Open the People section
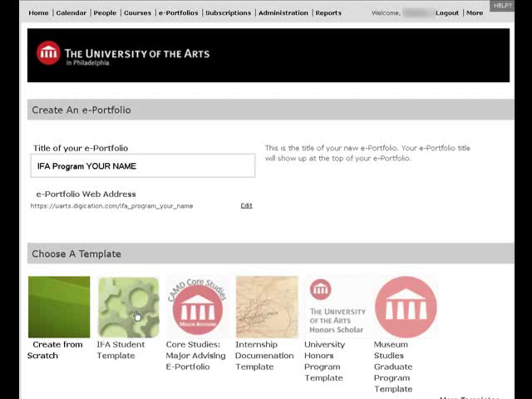 pos(105,13)
